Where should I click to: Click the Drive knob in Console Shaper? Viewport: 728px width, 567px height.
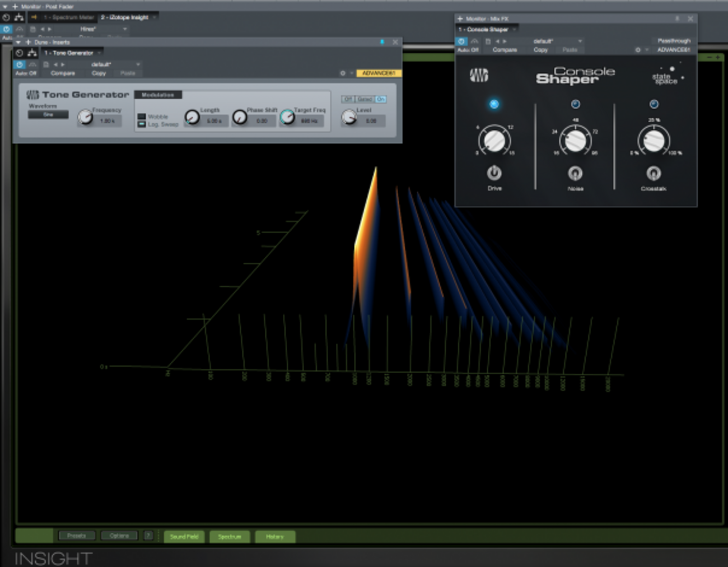click(x=494, y=141)
